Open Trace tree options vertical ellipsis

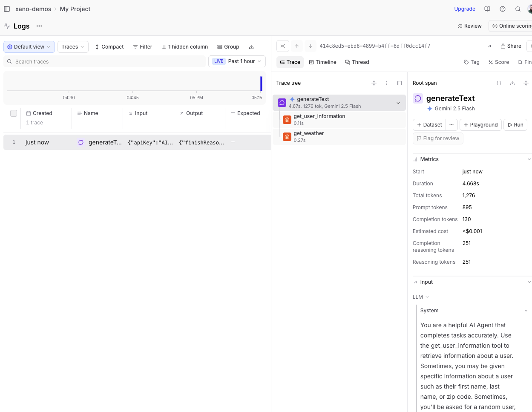click(387, 83)
